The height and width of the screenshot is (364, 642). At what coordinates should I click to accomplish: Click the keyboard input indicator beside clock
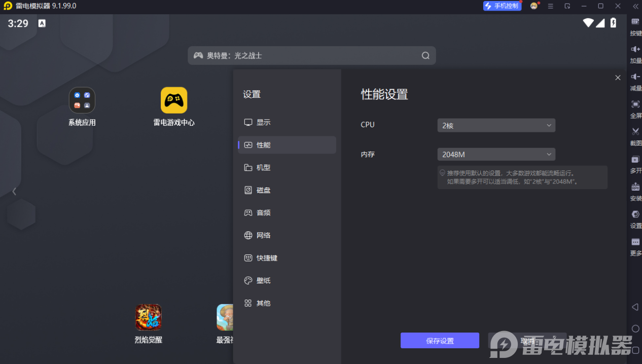coord(42,23)
